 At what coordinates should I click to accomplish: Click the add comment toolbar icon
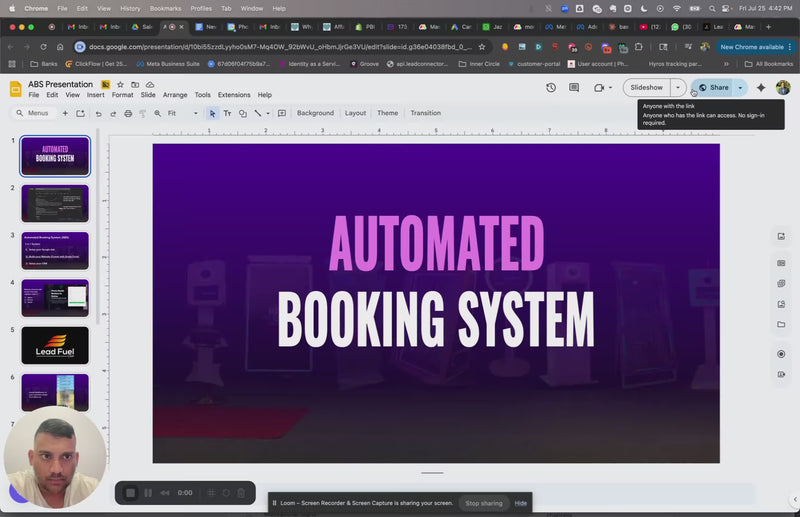coord(281,113)
